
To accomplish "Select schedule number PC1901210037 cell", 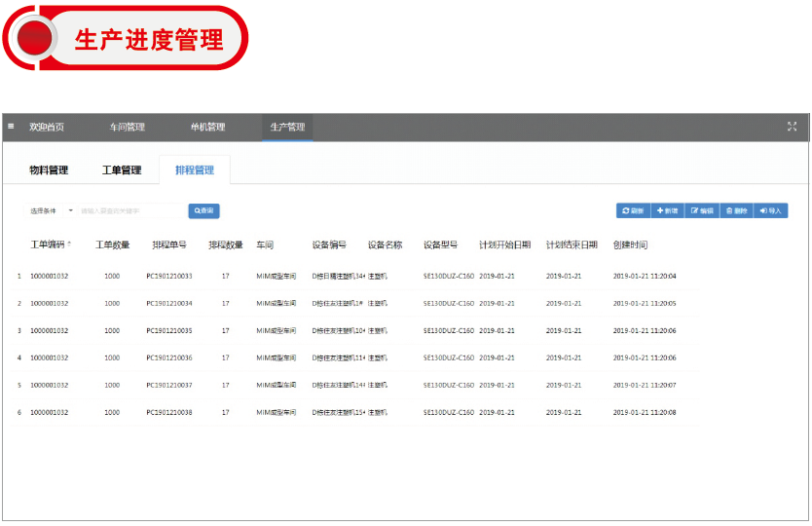I will tap(169, 385).
